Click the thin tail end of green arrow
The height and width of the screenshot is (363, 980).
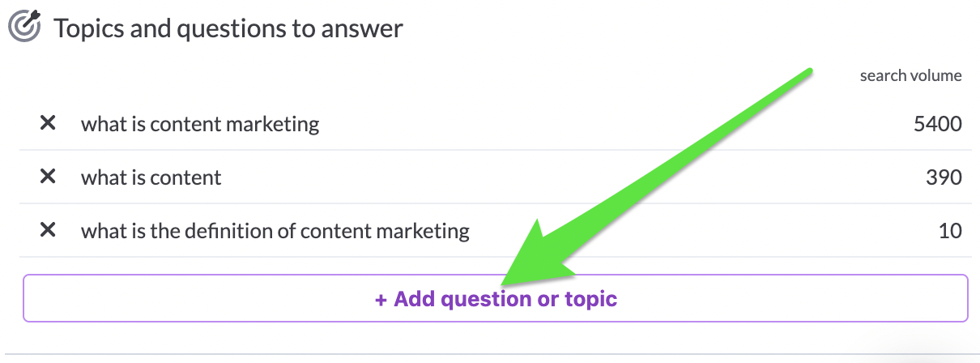click(x=807, y=72)
